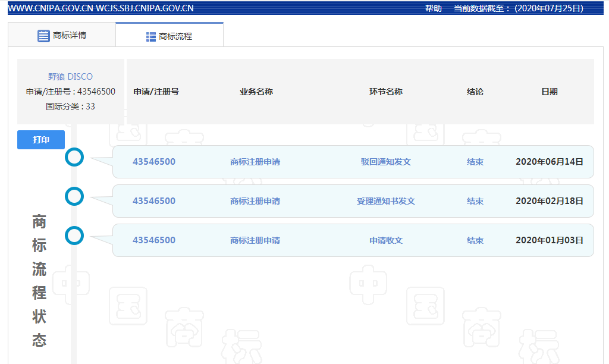609x364 pixels.
Task: Click 申请收文 step name
Action: (x=385, y=240)
